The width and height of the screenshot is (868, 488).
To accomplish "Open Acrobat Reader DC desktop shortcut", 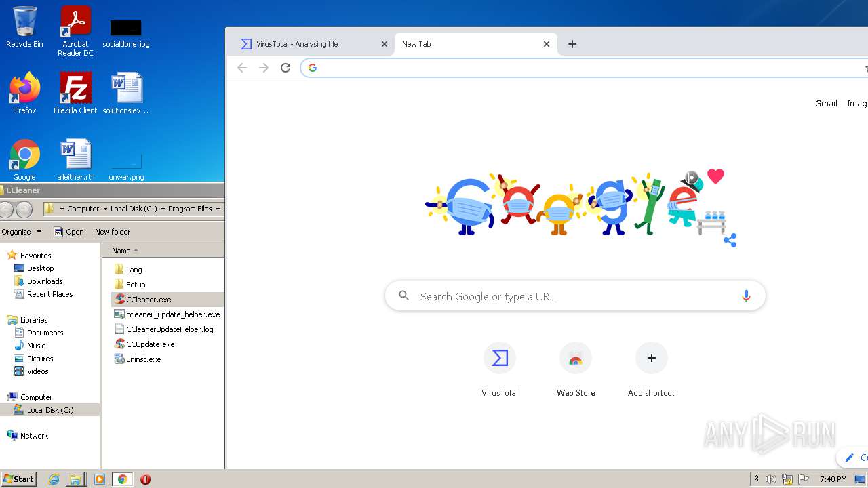I will click(x=75, y=30).
